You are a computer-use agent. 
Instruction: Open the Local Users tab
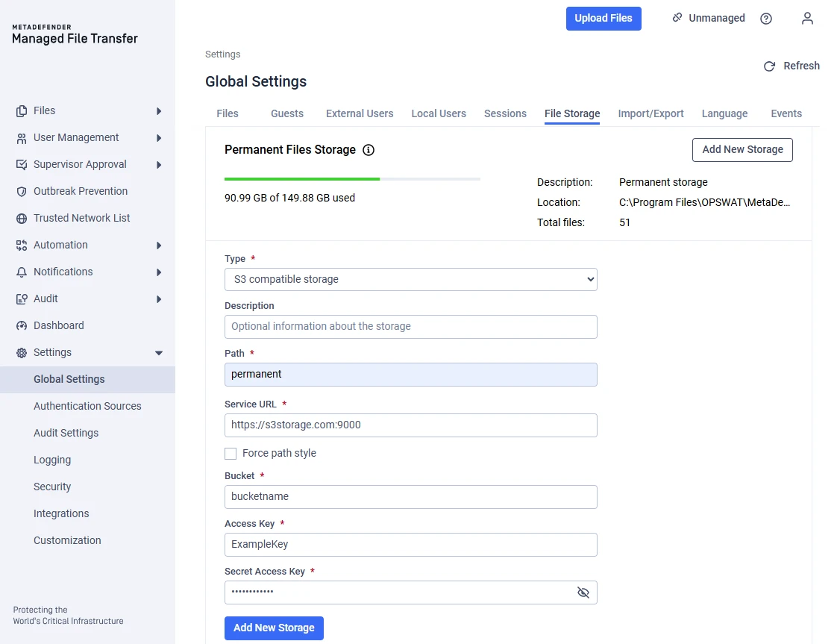pos(439,113)
